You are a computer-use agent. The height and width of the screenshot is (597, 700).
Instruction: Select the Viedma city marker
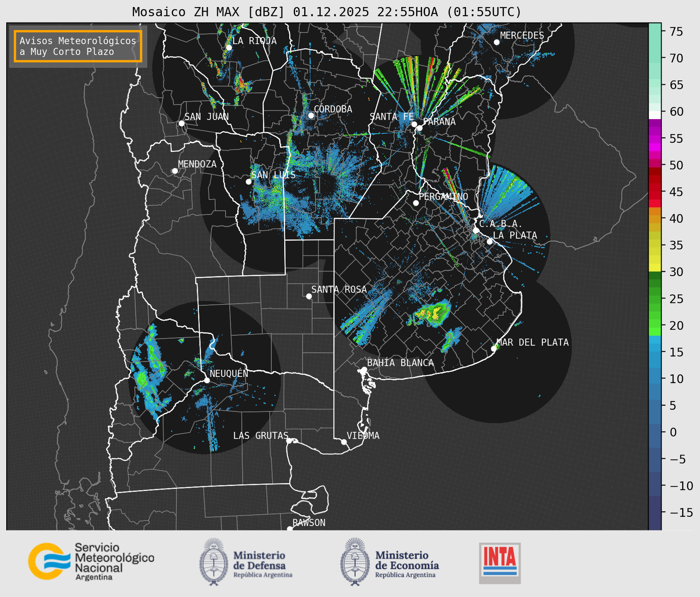click(x=344, y=442)
